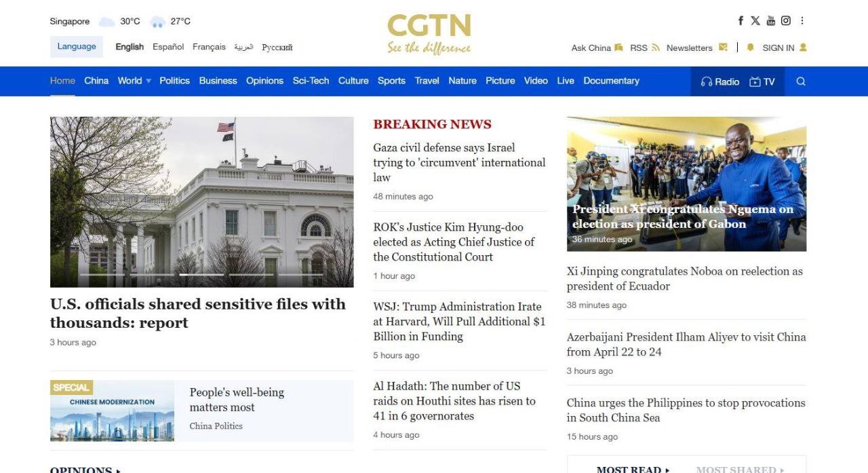Select the Most Shared tab
Image resolution: width=868 pixels, height=473 pixels.
pos(736,469)
